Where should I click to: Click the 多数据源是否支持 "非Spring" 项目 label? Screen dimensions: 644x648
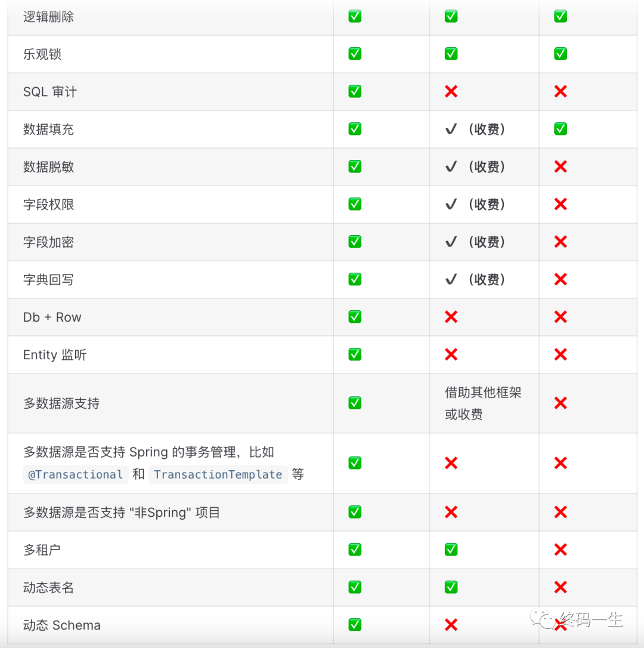(122, 513)
